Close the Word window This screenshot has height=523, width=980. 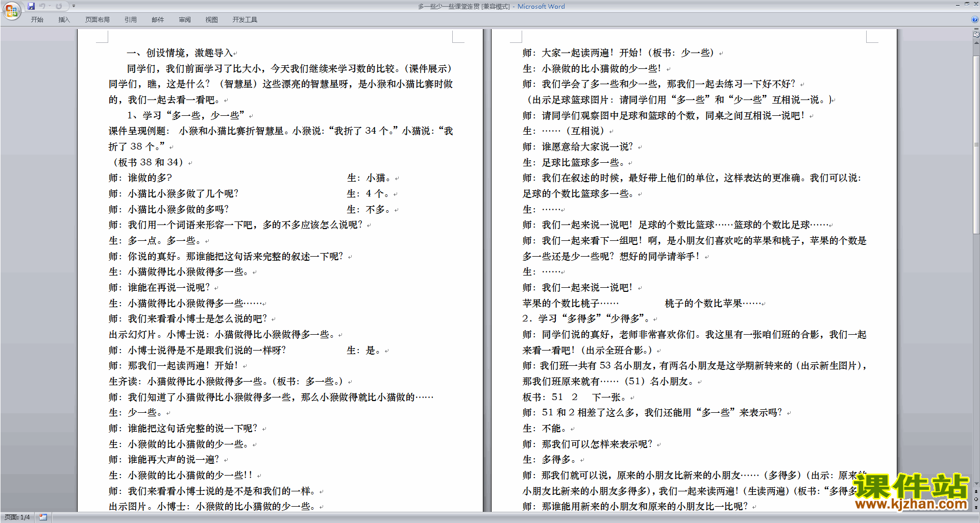[976, 5]
